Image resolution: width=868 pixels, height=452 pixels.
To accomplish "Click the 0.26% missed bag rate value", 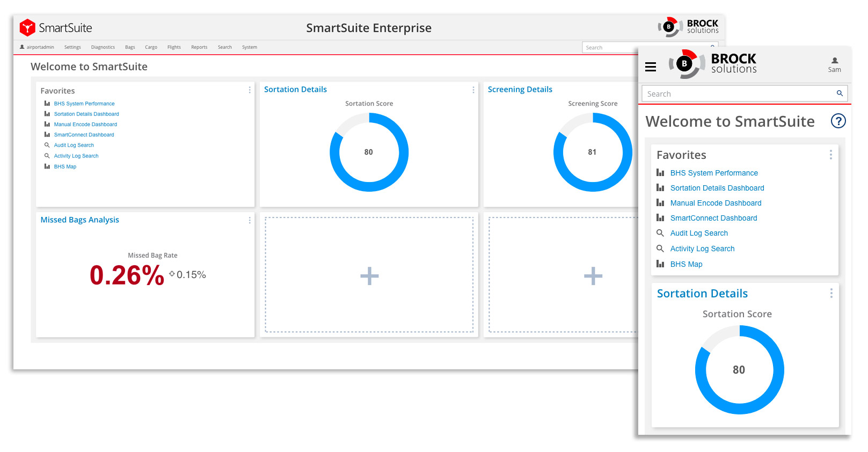I will click(x=127, y=275).
